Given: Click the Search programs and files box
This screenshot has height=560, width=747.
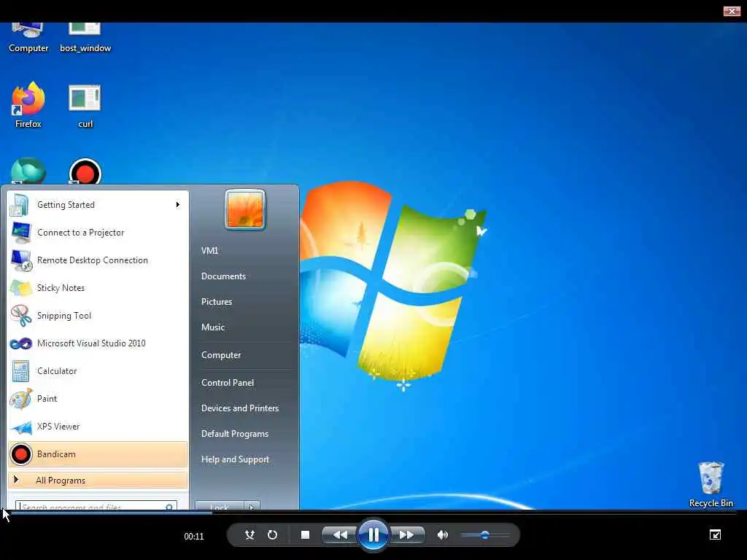Looking at the screenshot, I should tap(96, 507).
